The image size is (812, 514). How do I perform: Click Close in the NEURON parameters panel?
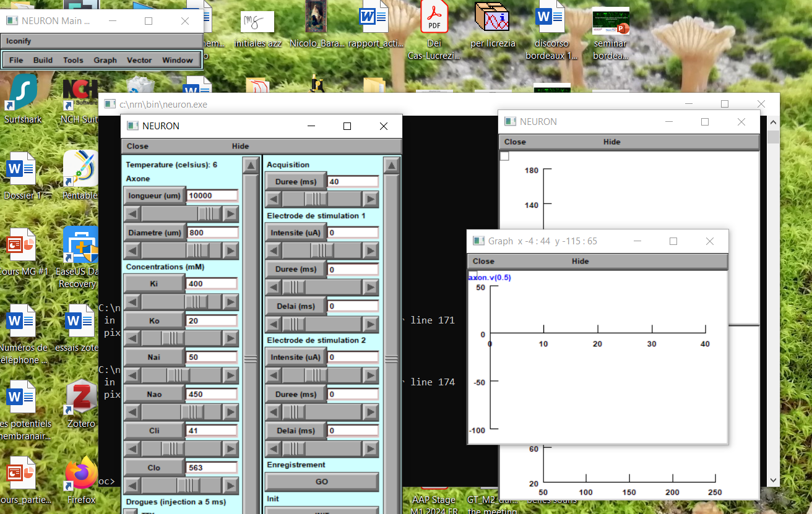pos(137,146)
